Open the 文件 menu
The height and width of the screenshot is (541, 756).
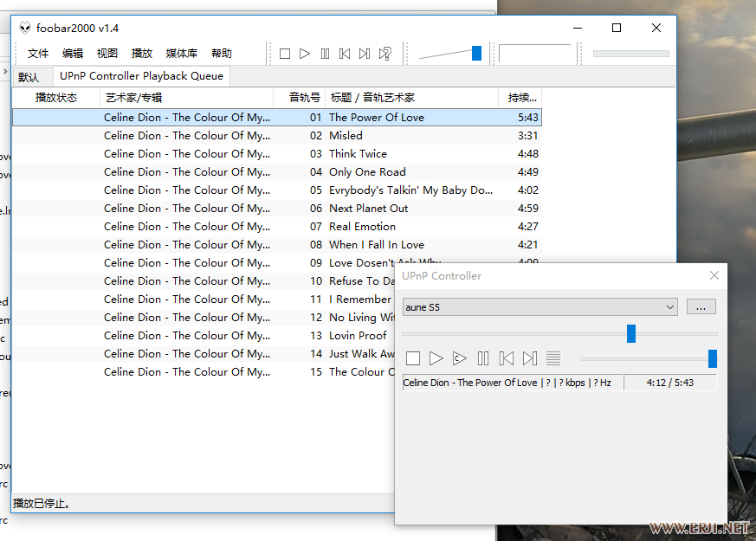point(38,54)
